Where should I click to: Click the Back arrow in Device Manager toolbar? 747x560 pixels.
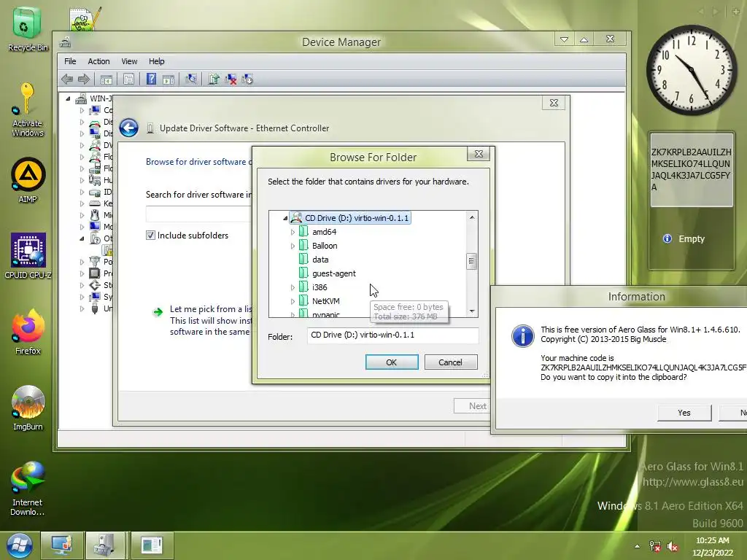pos(67,79)
